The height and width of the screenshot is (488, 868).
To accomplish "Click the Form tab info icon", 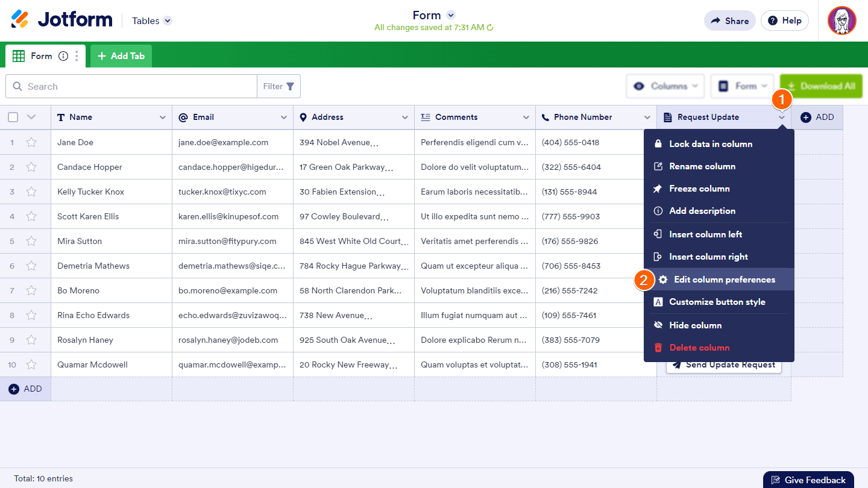I will point(63,56).
